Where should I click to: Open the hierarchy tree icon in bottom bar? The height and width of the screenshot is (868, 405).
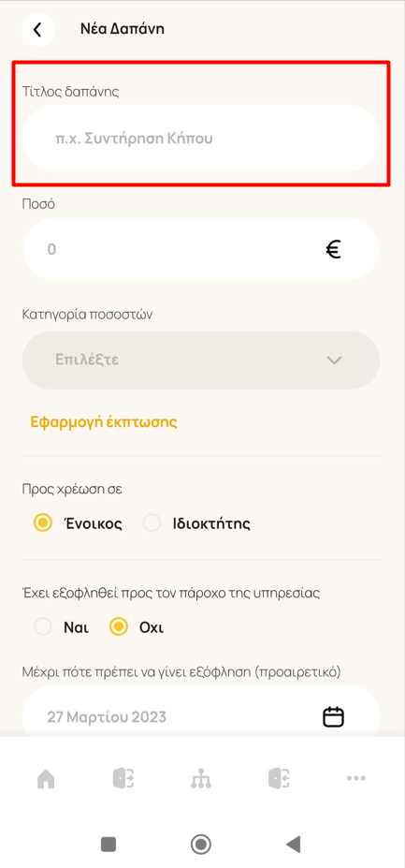click(x=201, y=779)
